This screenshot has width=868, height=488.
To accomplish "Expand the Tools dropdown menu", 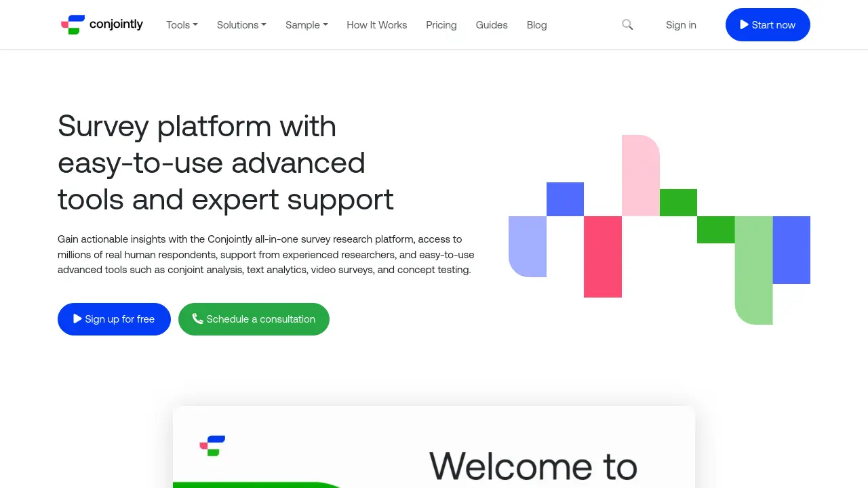I will click(182, 25).
